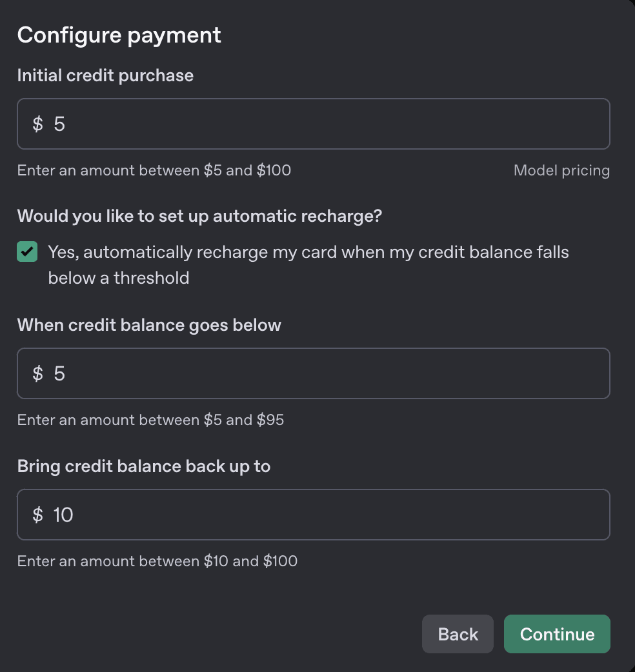Click the Configure payment title
Viewport: 635px width, 672px height.
(119, 35)
